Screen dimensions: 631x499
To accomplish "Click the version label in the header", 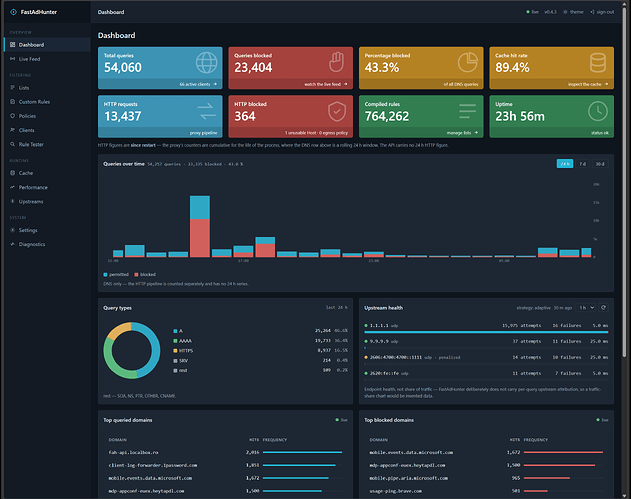I will coord(550,12).
